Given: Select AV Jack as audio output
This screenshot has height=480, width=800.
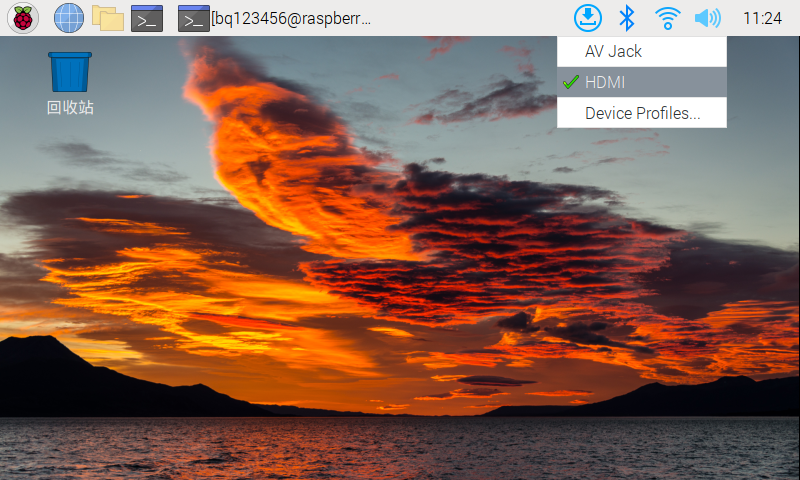Looking at the screenshot, I should pyautogui.click(x=613, y=51).
